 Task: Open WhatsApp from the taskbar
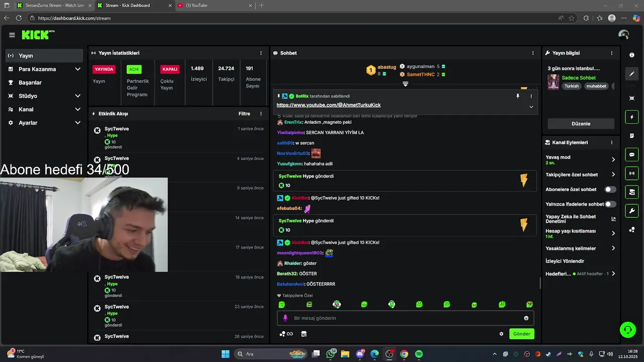(331, 354)
